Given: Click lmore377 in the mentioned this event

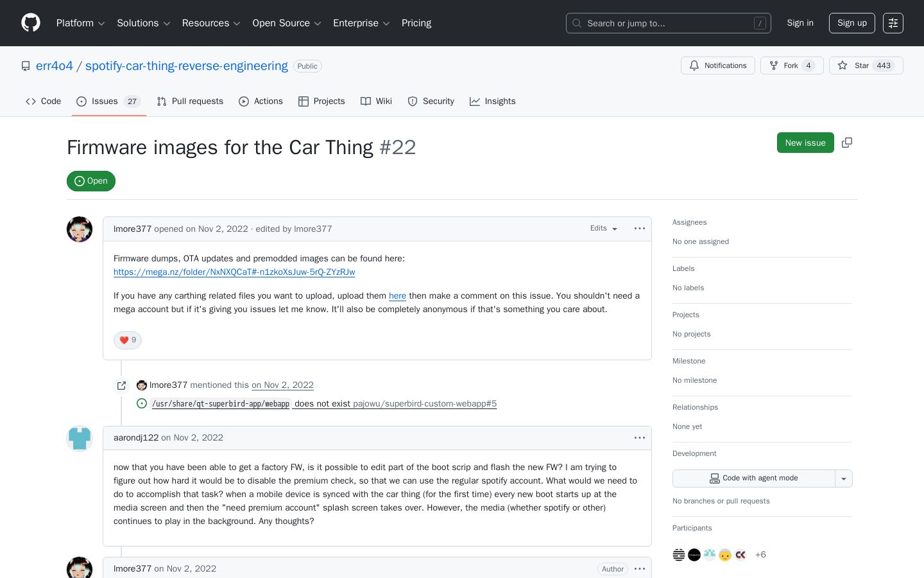Looking at the screenshot, I should [x=169, y=385].
